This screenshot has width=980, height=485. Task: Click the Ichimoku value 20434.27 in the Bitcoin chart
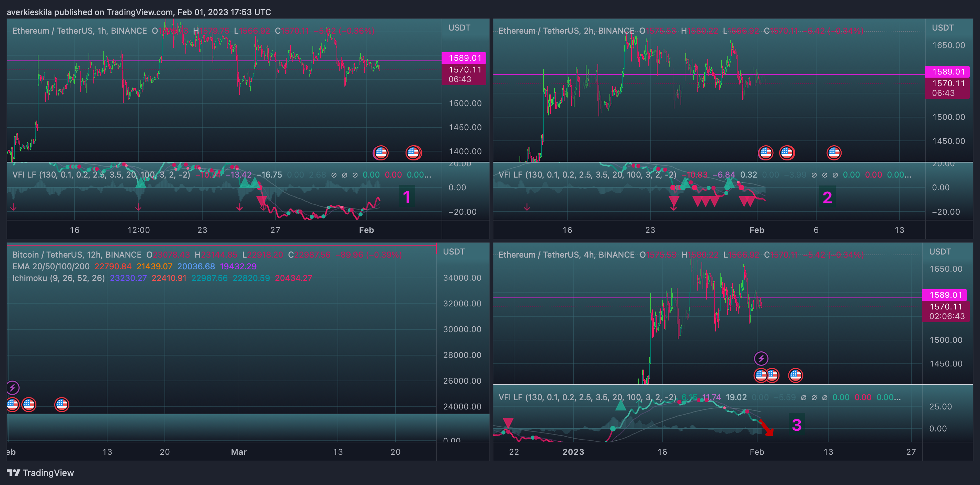294,278
